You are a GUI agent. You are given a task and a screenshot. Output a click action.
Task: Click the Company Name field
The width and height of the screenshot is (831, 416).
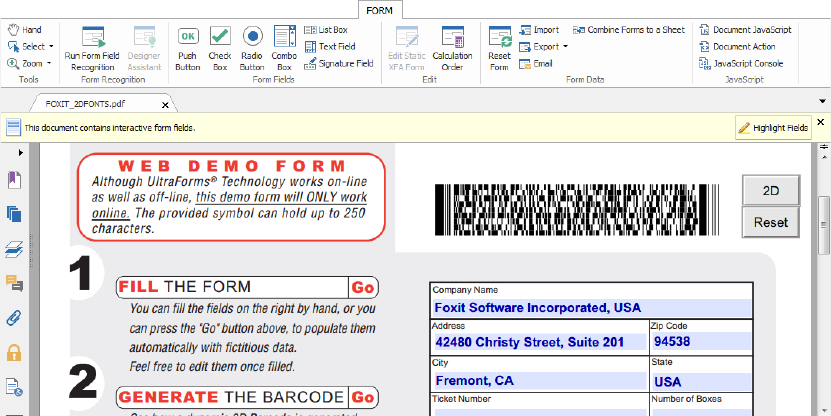tap(592, 308)
